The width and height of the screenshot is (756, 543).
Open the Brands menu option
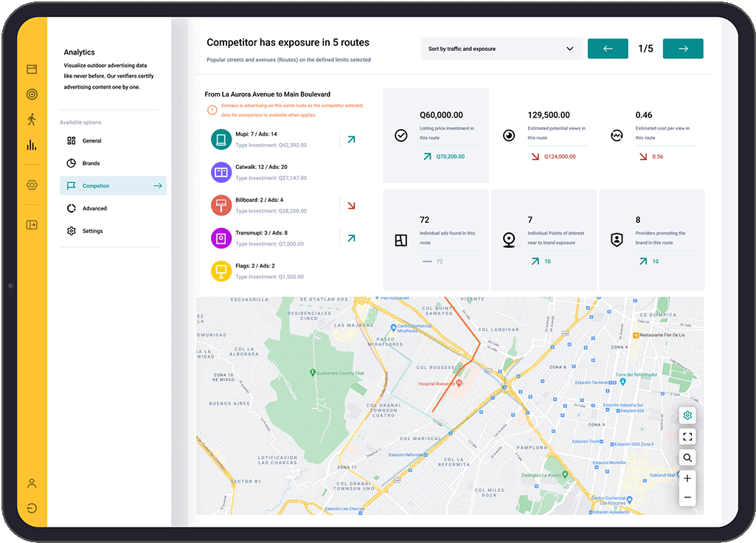click(91, 163)
